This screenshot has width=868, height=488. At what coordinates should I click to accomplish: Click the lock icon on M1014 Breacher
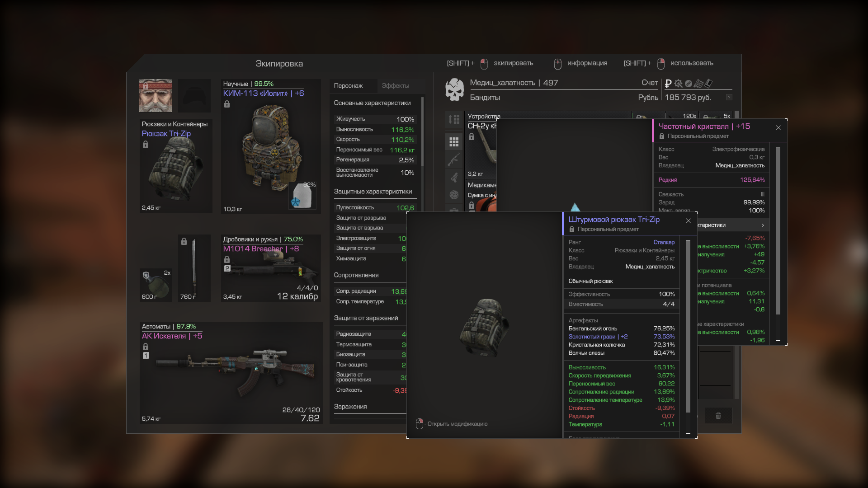tap(227, 259)
